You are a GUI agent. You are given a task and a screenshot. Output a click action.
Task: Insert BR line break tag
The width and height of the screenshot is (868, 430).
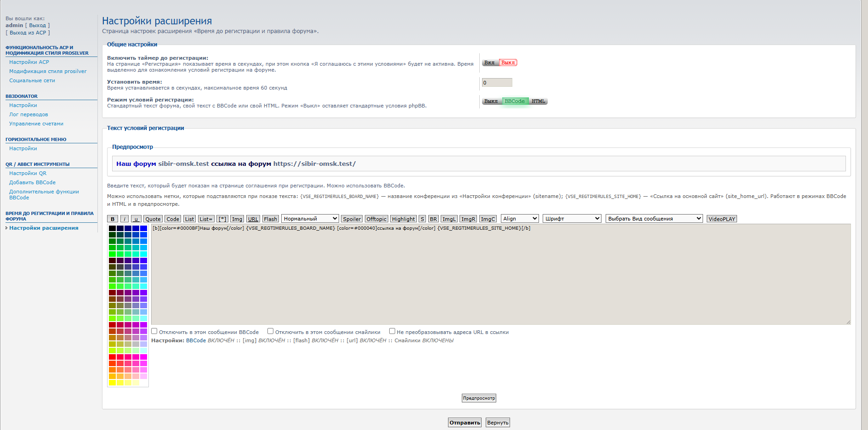point(433,219)
